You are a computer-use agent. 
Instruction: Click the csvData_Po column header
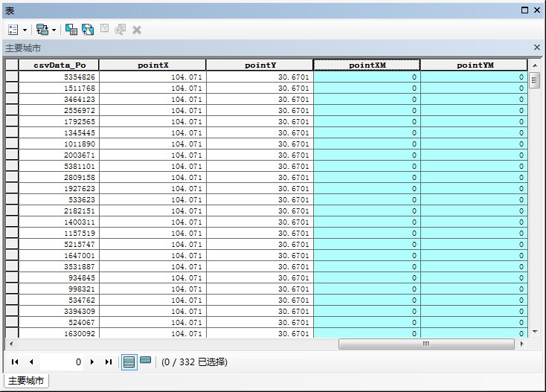tap(59, 65)
